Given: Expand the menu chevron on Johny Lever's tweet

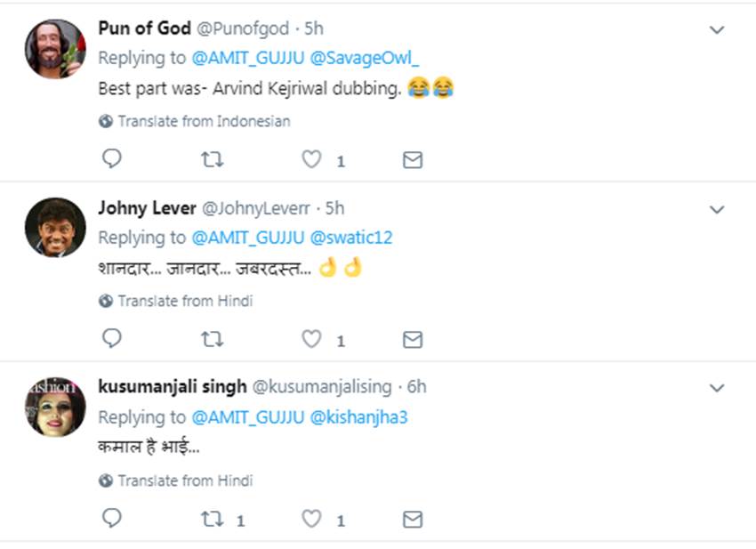Looking at the screenshot, I should click(717, 210).
